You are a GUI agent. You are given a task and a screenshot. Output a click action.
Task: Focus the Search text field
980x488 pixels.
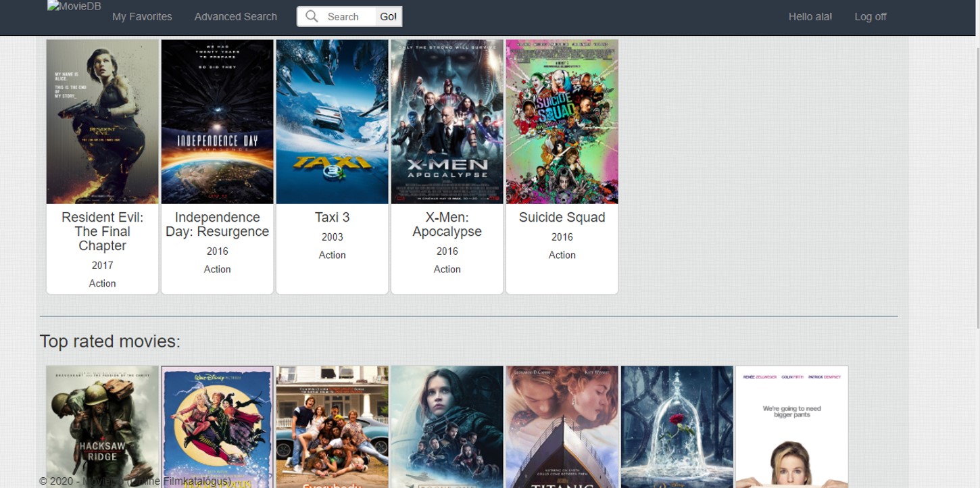(x=349, y=17)
